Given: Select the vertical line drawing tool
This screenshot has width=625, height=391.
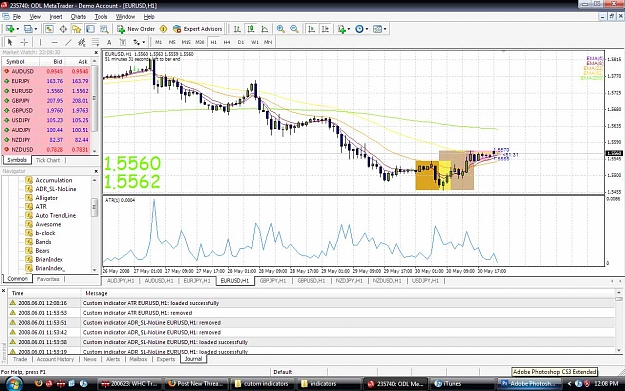Looking at the screenshot, I should 40,42.
